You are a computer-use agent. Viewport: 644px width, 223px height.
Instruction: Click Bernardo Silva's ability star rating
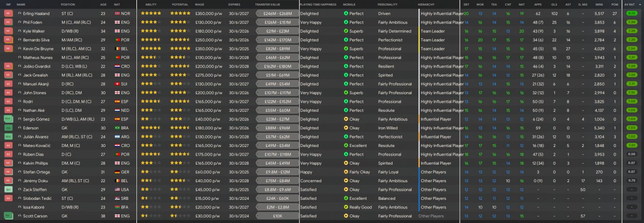pyautogui.click(x=151, y=40)
